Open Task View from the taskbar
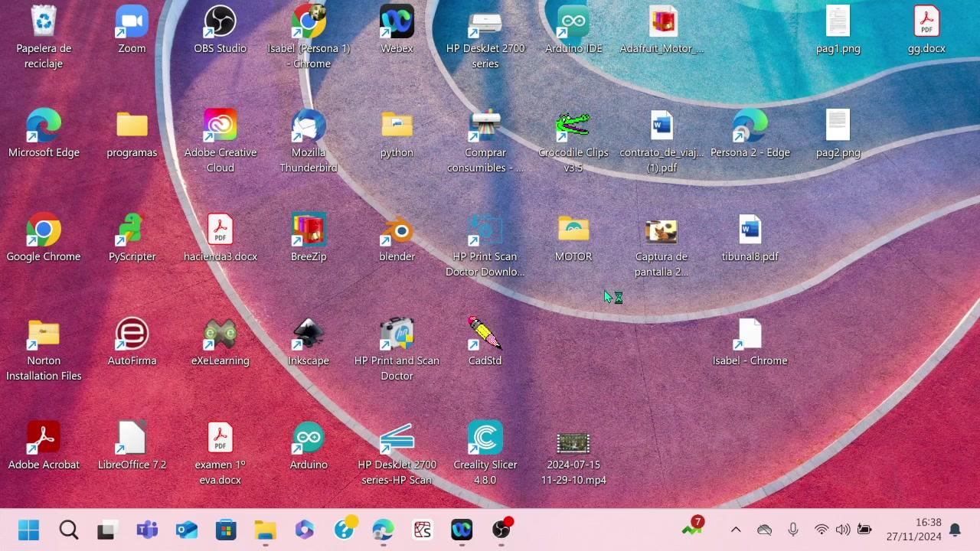This screenshot has width=980, height=551. click(x=106, y=530)
